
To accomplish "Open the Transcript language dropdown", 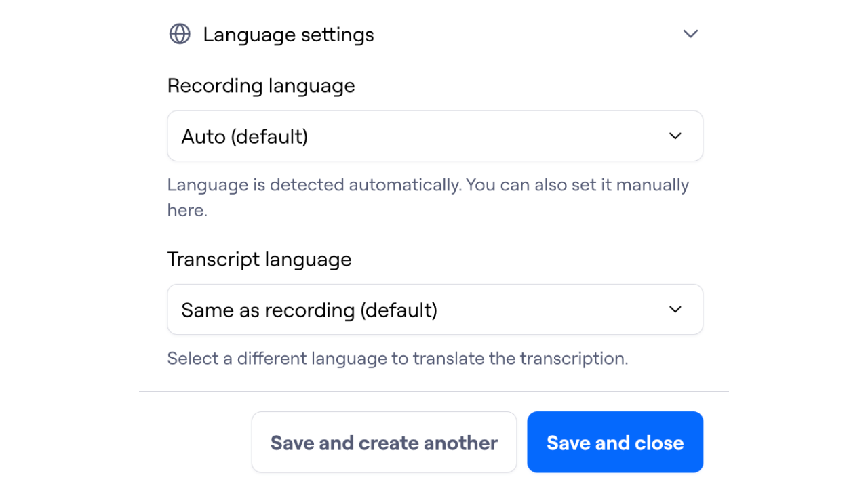I will (435, 310).
